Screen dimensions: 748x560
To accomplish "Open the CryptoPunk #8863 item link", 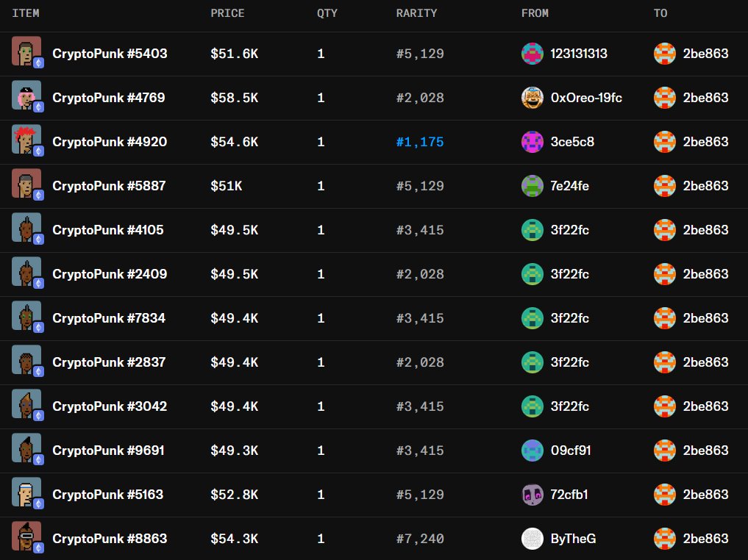I will pyautogui.click(x=110, y=539).
